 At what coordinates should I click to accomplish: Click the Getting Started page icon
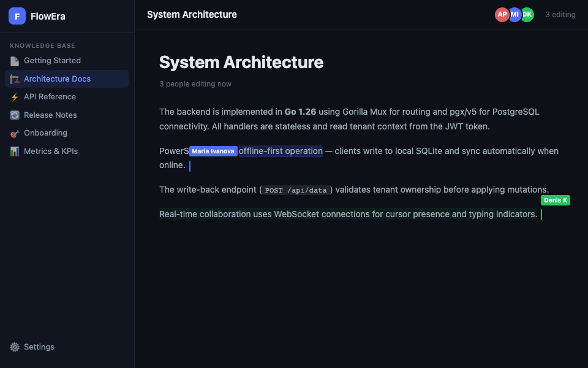click(x=15, y=61)
